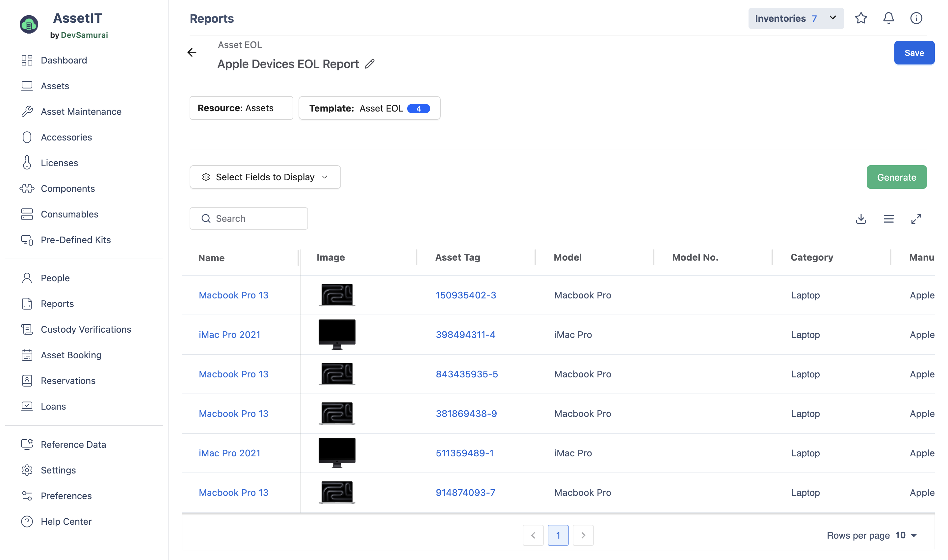Open Components section
The width and height of the screenshot is (948, 560).
click(x=67, y=189)
